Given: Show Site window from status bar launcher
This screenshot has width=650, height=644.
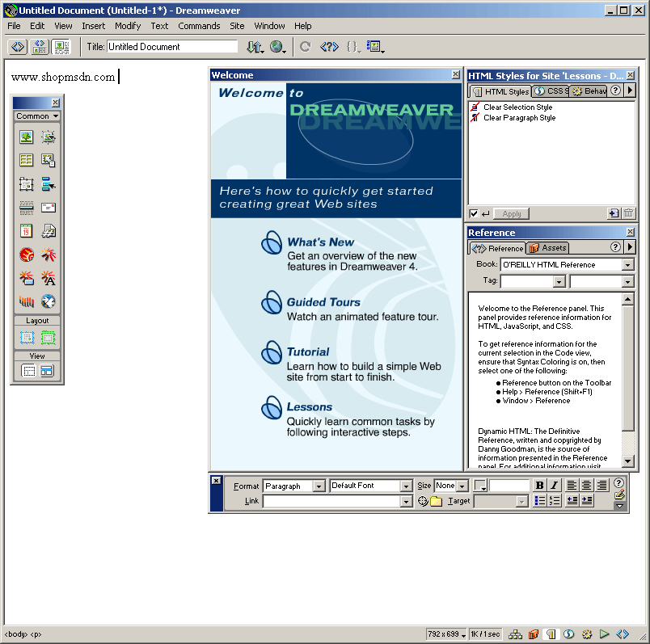Looking at the screenshot, I should [x=515, y=634].
